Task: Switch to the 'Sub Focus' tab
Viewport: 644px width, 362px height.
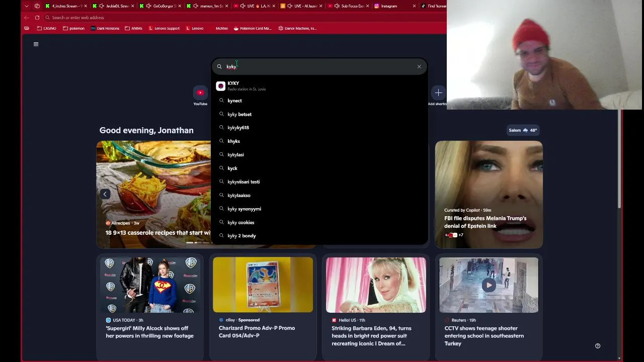Action: click(x=349, y=6)
